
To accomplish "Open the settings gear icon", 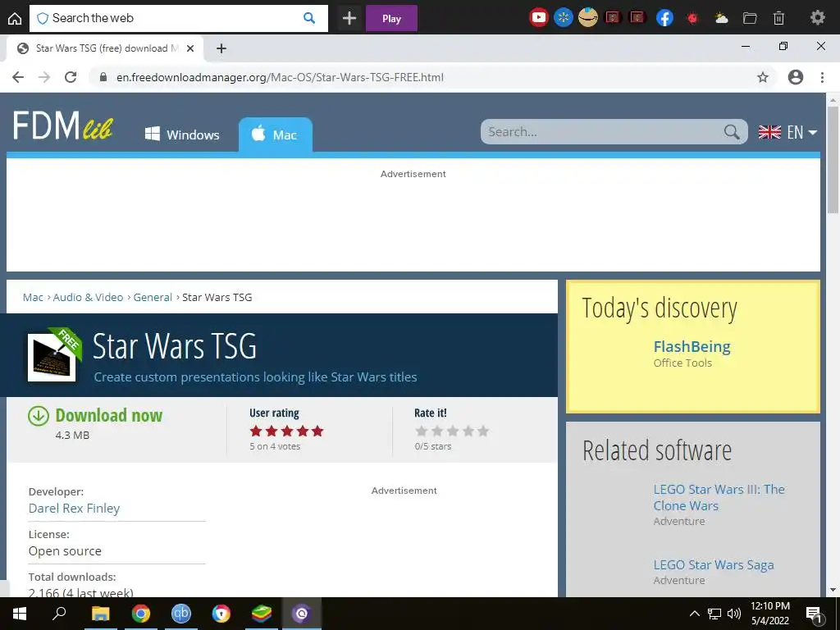I will (818, 18).
